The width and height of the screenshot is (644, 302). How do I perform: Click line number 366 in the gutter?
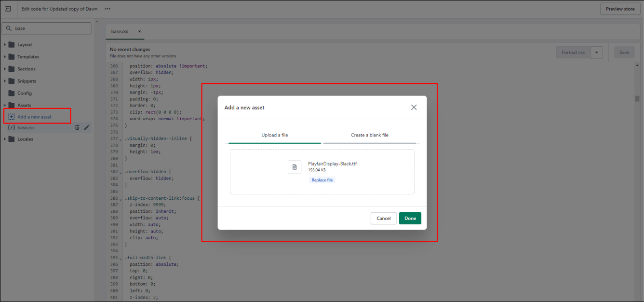(x=114, y=66)
